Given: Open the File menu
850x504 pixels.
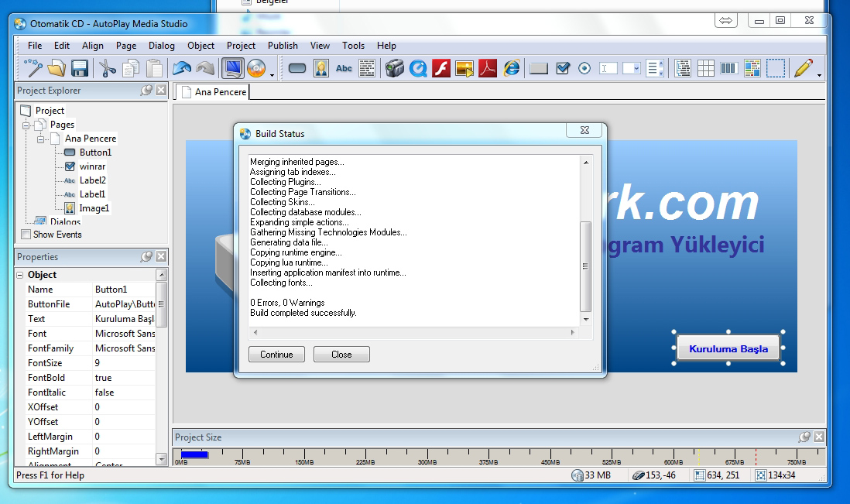Looking at the screenshot, I should click(x=35, y=46).
